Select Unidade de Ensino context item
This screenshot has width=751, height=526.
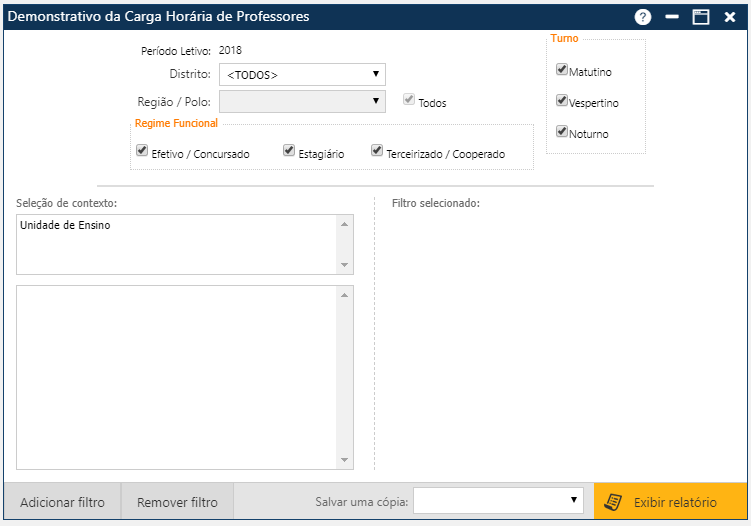(x=66, y=226)
